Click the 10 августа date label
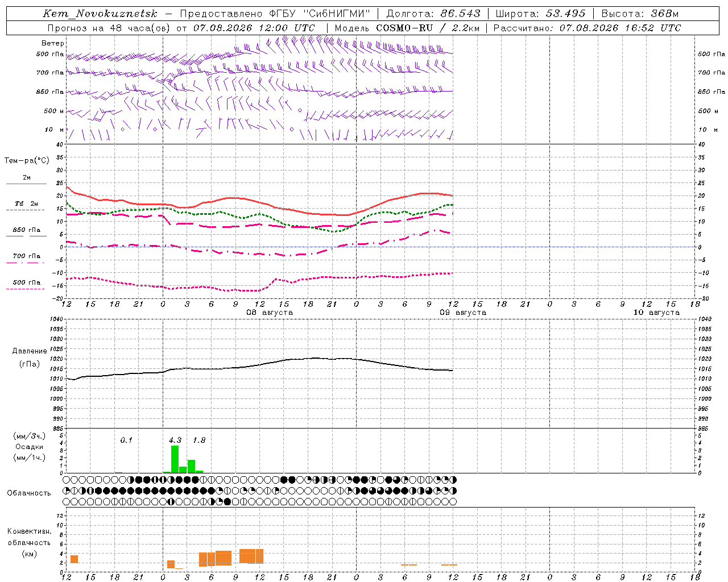The image size is (728, 582). point(656,313)
